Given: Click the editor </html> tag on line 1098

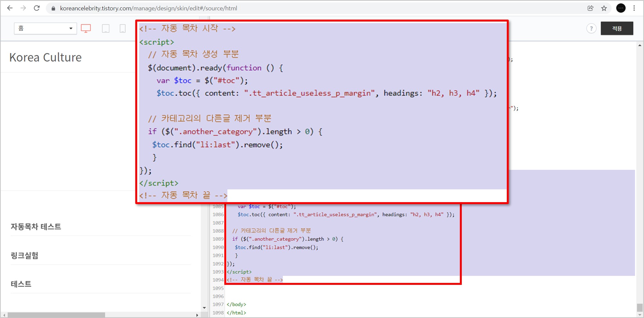Looking at the screenshot, I should [236, 313].
